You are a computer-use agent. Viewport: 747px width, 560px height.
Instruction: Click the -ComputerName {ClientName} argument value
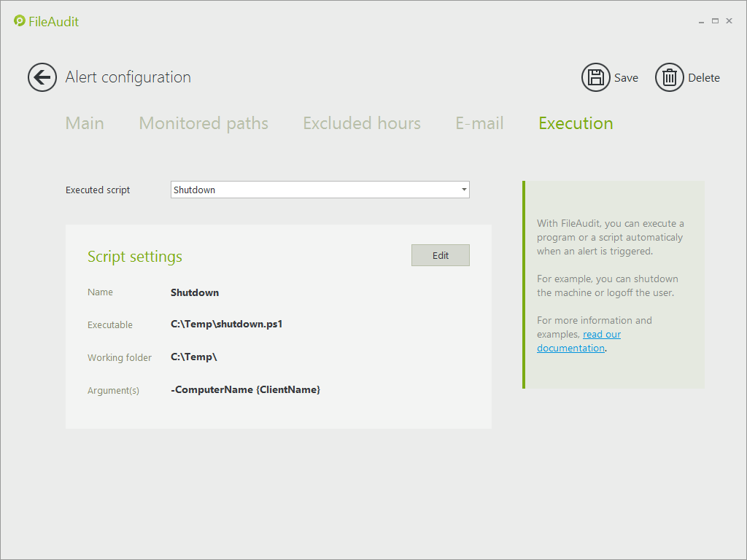(x=245, y=390)
